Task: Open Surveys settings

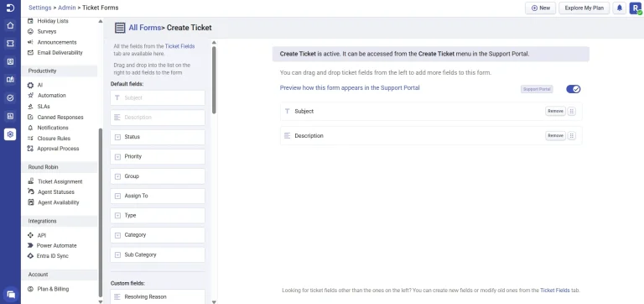Action: point(46,31)
